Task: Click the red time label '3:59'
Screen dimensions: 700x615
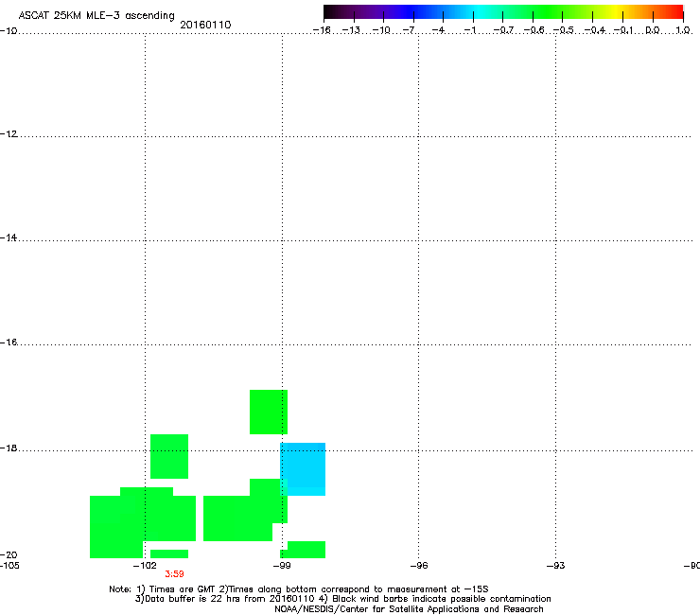Action: coord(175,574)
